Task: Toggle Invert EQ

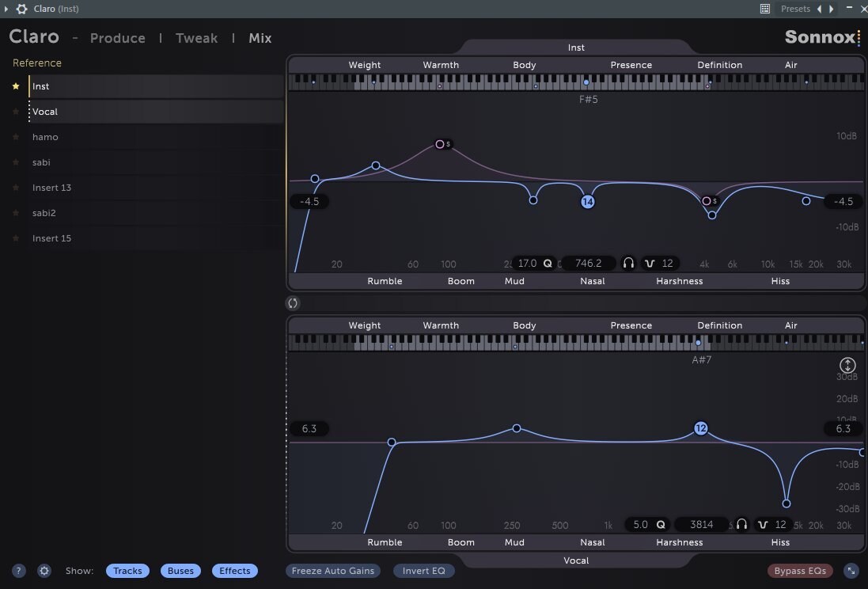Action: (x=424, y=571)
